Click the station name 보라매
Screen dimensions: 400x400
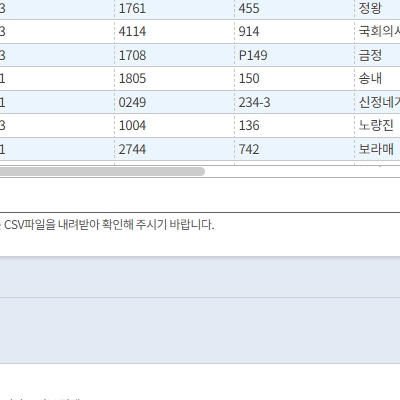(376, 149)
